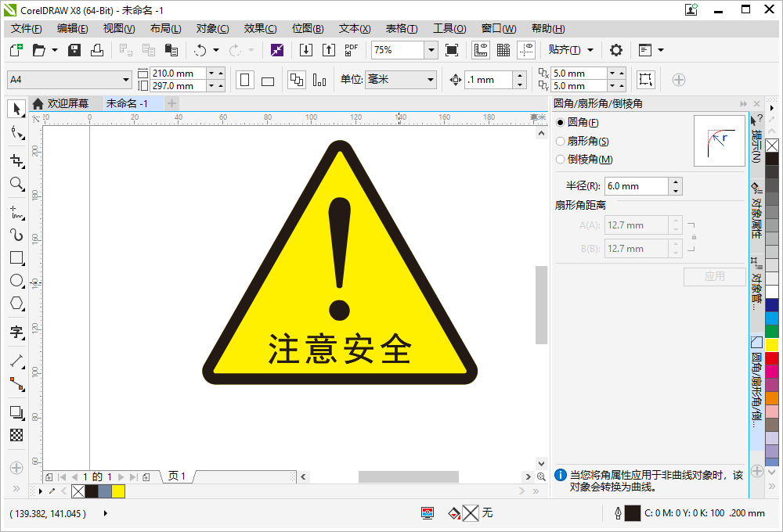Select the Transparency checkerboard tool

pos(16,435)
